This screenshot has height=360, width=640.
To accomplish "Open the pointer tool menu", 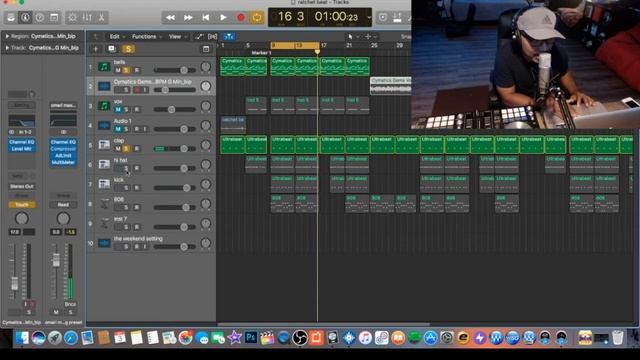I will click(x=353, y=37).
